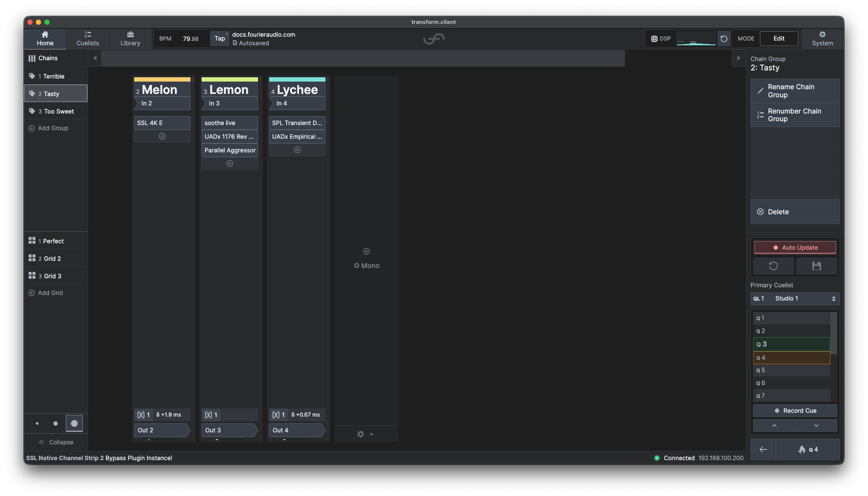The height and width of the screenshot is (496, 868).
Task: Click the save cue floppy icon
Action: tap(816, 266)
